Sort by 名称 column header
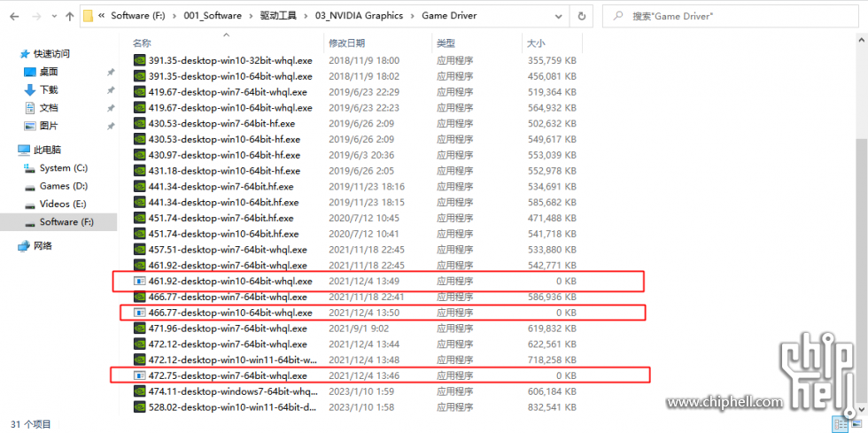This screenshot has height=433, width=868. point(142,43)
